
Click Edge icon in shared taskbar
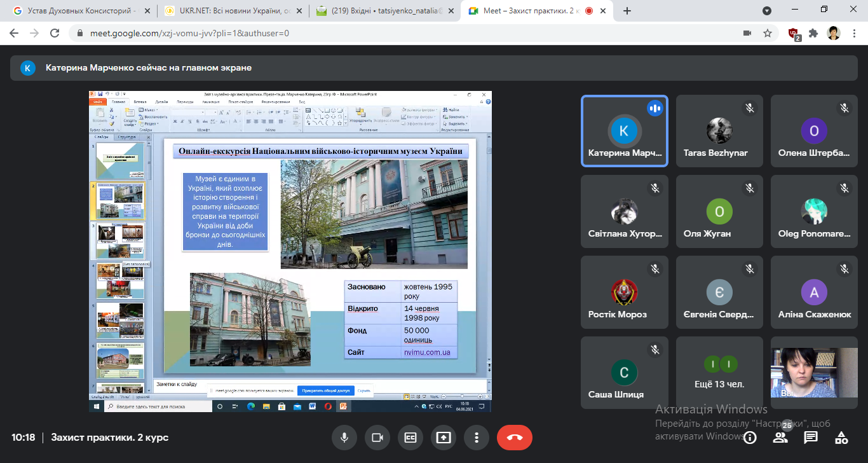click(250, 406)
